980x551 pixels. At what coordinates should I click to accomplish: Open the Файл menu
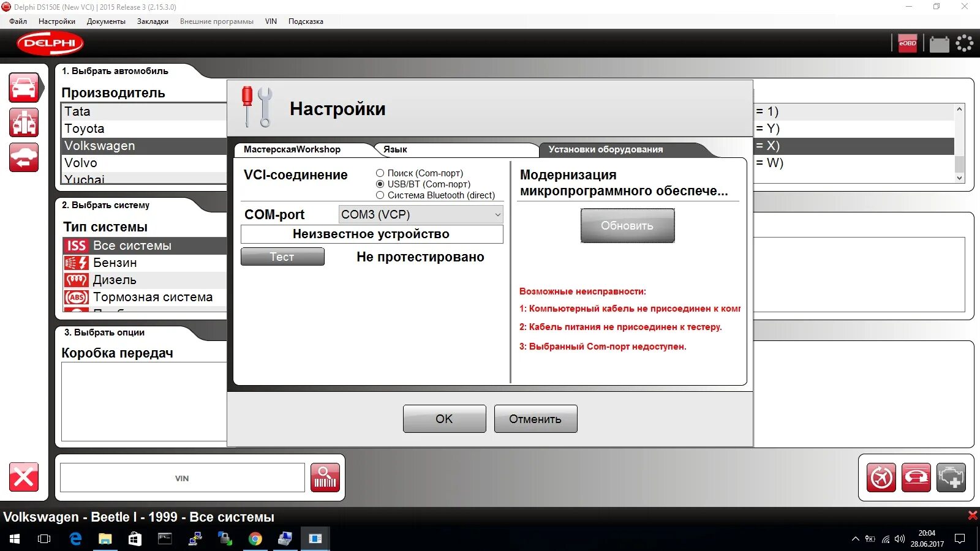(18, 21)
